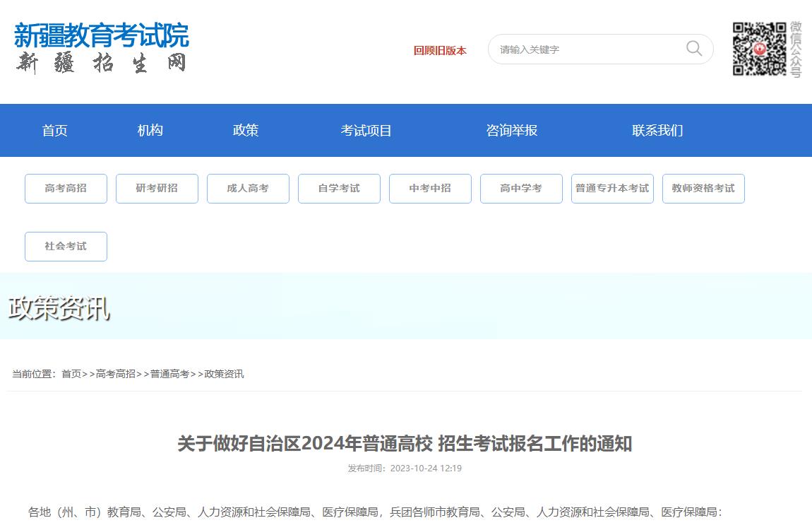Select the 自学考试 category button

(339, 189)
